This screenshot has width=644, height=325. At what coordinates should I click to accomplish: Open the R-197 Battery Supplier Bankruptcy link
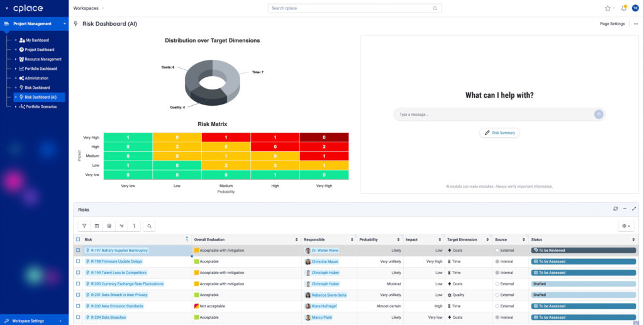click(x=116, y=250)
